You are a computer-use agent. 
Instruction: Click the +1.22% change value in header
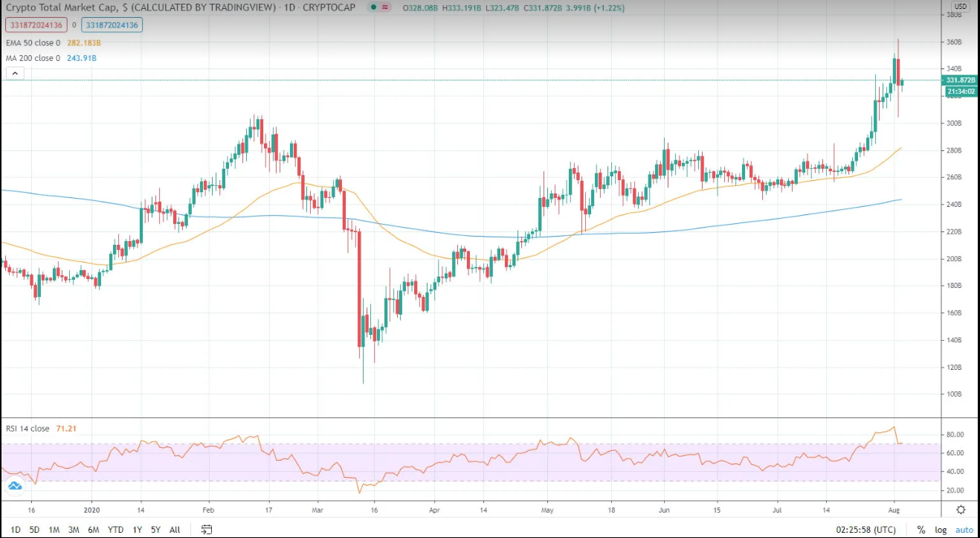point(608,8)
